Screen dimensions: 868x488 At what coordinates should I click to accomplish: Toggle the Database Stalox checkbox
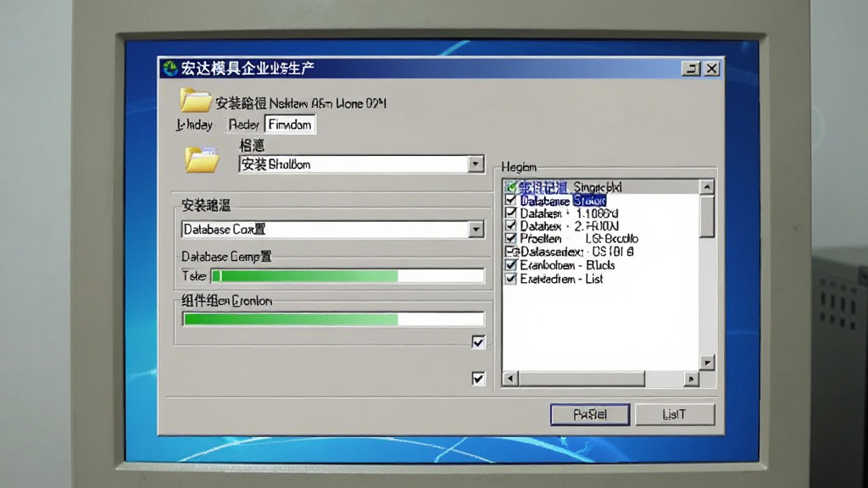point(511,200)
